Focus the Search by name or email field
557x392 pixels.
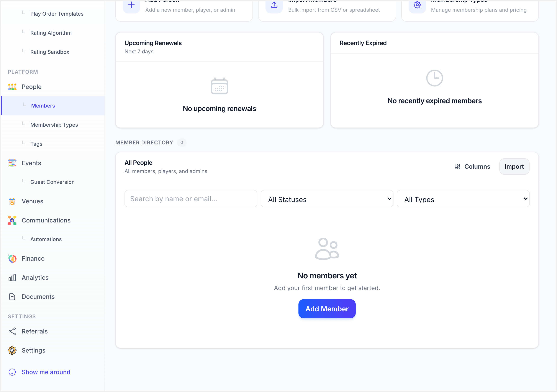click(x=191, y=199)
